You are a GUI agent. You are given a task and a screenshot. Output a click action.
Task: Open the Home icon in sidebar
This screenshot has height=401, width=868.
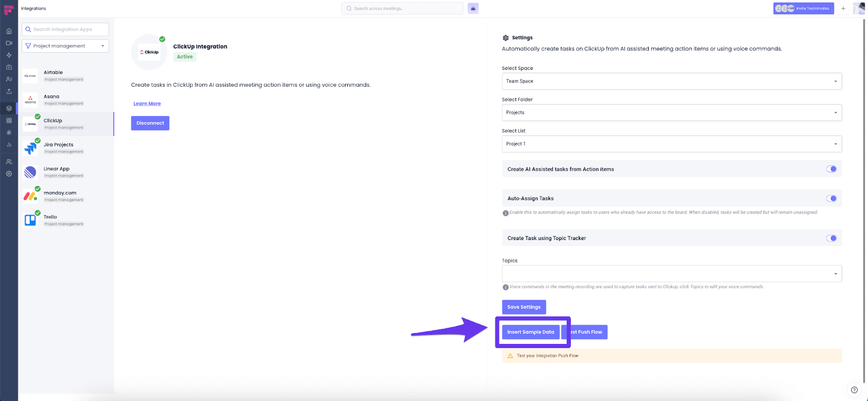[9, 31]
